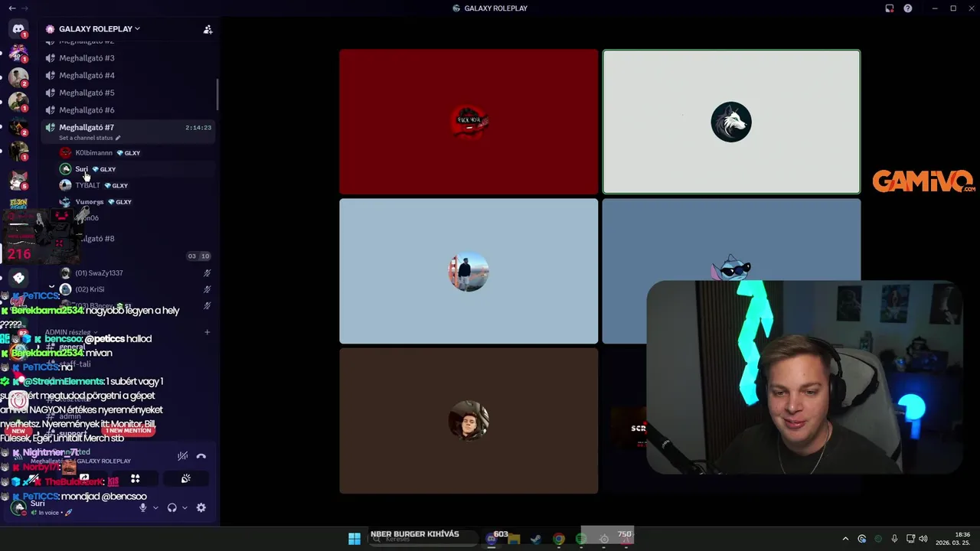Click the brown portrait avatar tile
Viewport: 980px width, 551px height.
pos(469,421)
